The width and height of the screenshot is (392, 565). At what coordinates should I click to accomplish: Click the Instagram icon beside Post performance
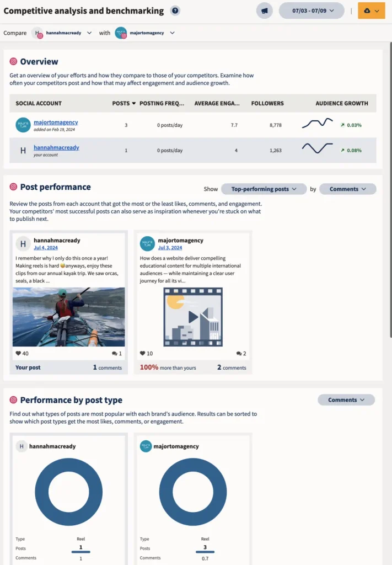click(x=14, y=187)
